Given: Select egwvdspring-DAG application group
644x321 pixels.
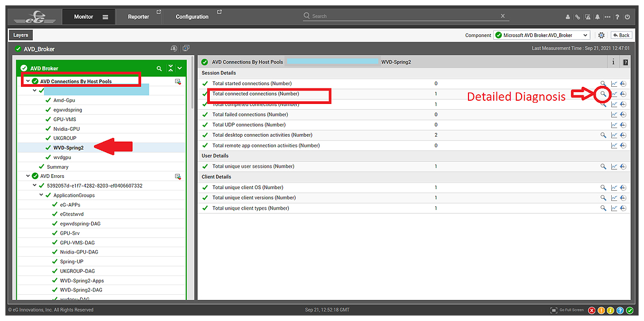Looking at the screenshot, I should tap(80, 224).
